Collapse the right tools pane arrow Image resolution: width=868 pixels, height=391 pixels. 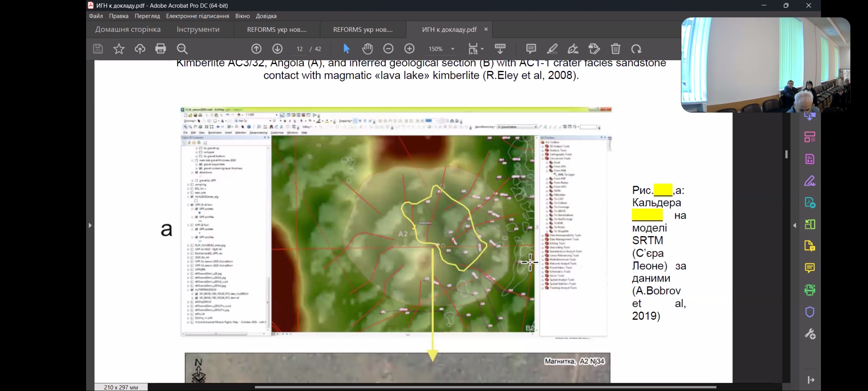pos(795,225)
